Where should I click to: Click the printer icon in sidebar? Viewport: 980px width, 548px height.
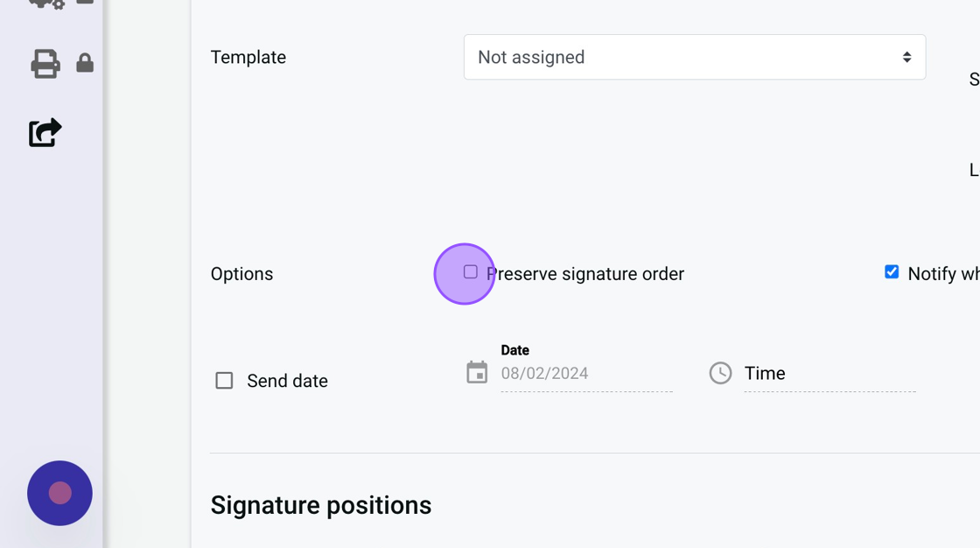coord(45,64)
